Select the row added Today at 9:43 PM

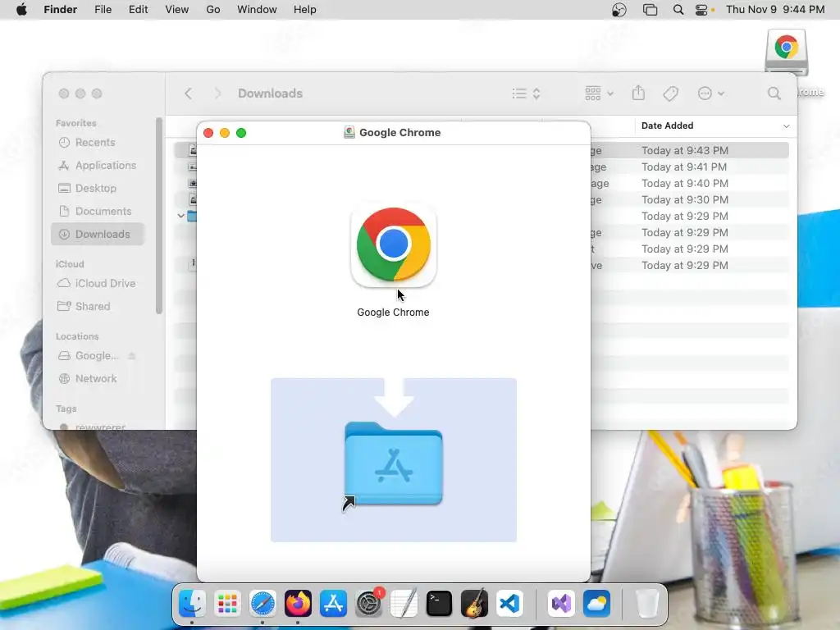[689, 151]
